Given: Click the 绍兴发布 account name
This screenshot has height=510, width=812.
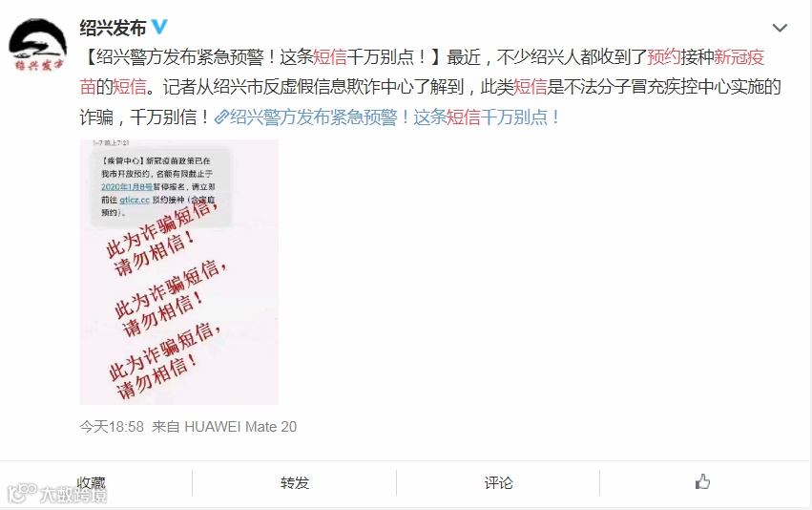Looking at the screenshot, I should pos(113,28).
